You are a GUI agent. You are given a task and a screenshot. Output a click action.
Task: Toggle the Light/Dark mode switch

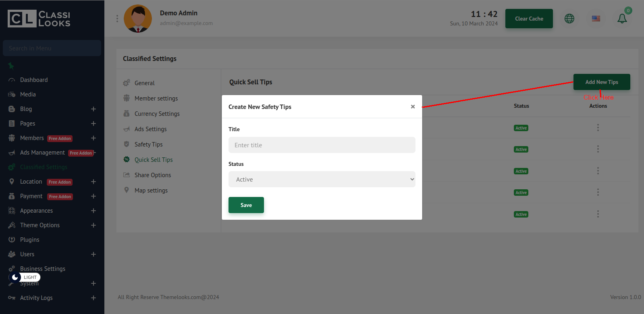[25, 277]
